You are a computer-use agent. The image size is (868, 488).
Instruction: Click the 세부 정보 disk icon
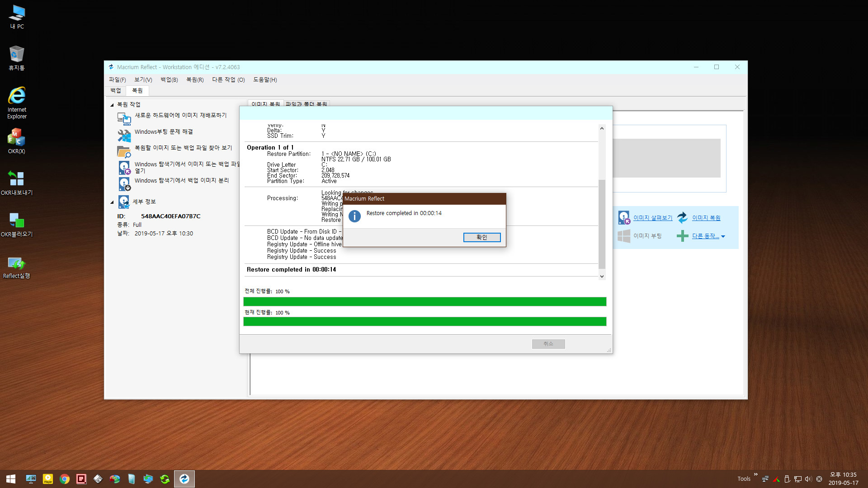pos(124,202)
